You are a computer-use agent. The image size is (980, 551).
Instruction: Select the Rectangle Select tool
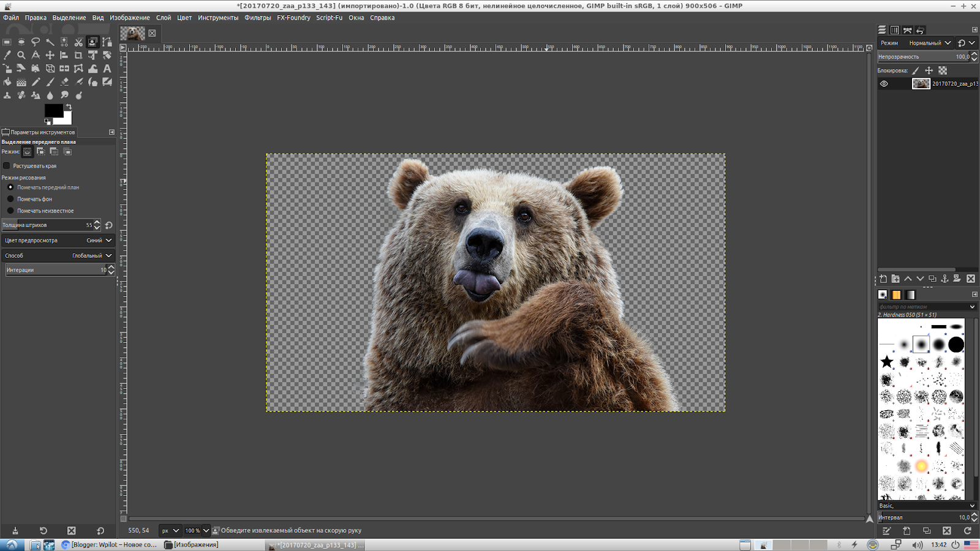(7, 42)
